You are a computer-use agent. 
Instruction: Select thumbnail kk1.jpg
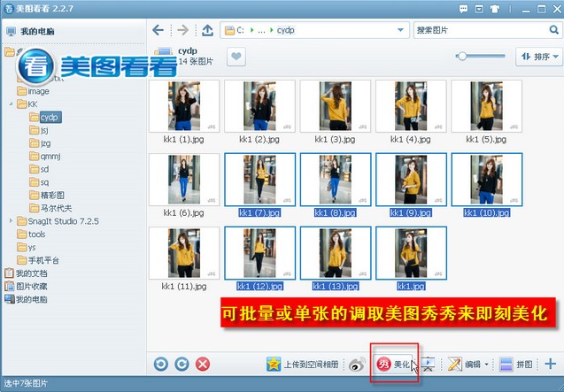tap(411, 253)
